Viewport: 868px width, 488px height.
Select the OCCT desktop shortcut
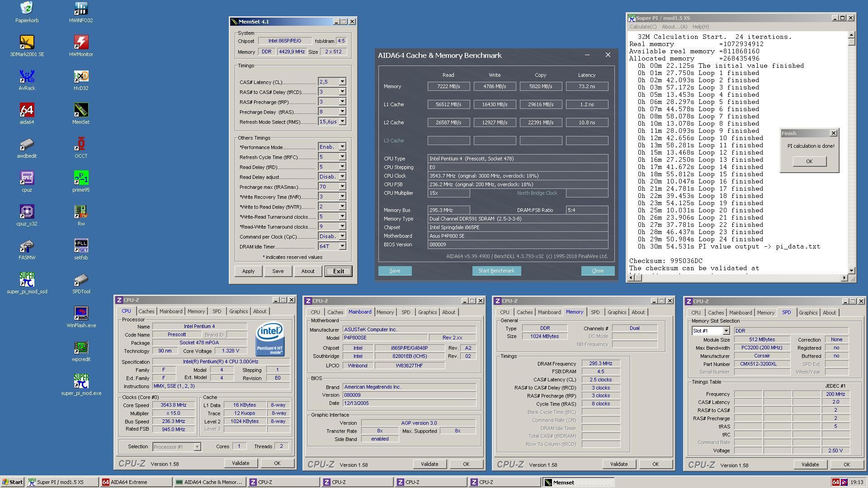point(81,148)
